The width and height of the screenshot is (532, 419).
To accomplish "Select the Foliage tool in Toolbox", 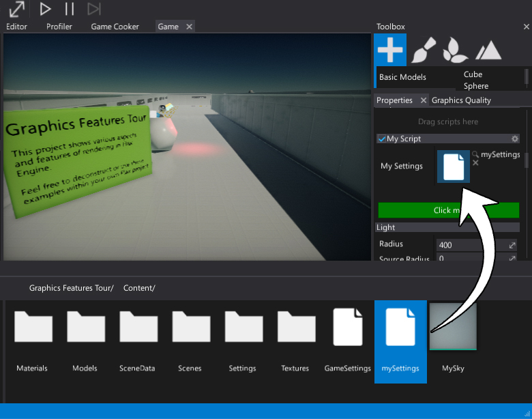I will click(455, 50).
